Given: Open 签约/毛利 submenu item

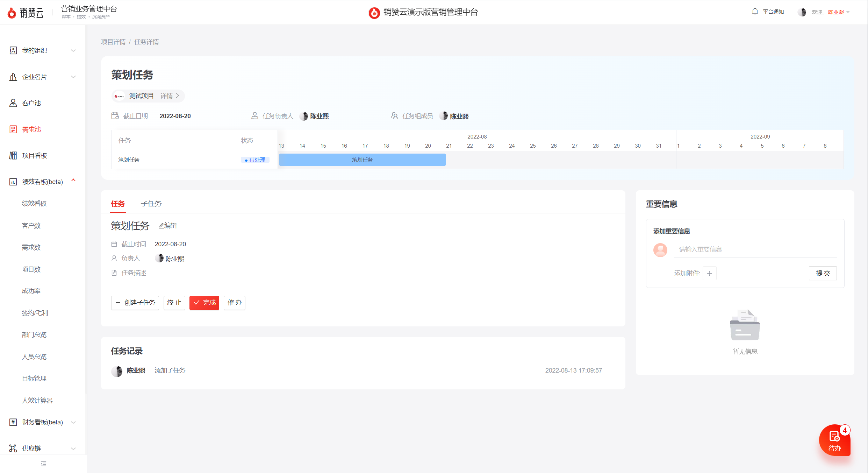Looking at the screenshot, I should [35, 313].
